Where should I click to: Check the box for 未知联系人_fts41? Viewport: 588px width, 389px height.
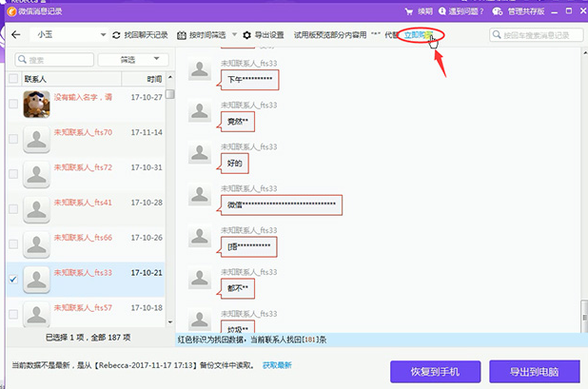pos(13,209)
